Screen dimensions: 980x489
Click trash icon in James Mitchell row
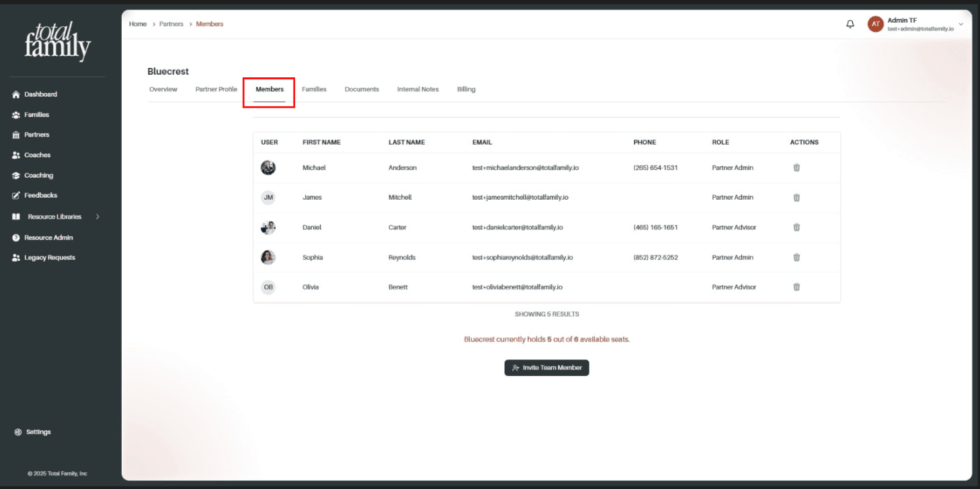click(x=797, y=198)
